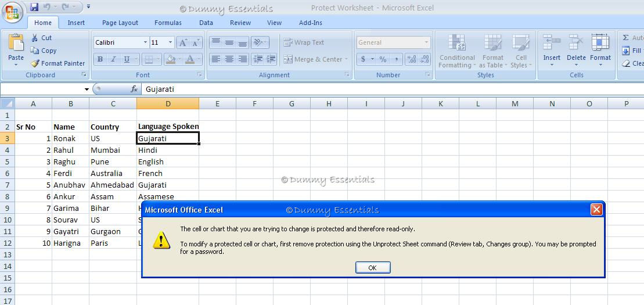The image size is (644, 305).
Task: Toggle Bold formatting
Action: (x=100, y=59)
